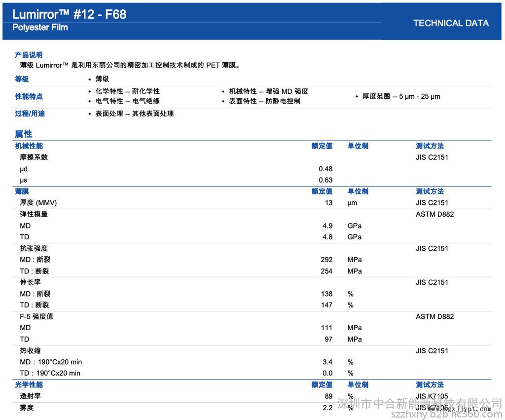Click the 弹性模量 property label
Viewport: 505px width, 420px height.
pyautogui.click(x=34, y=214)
